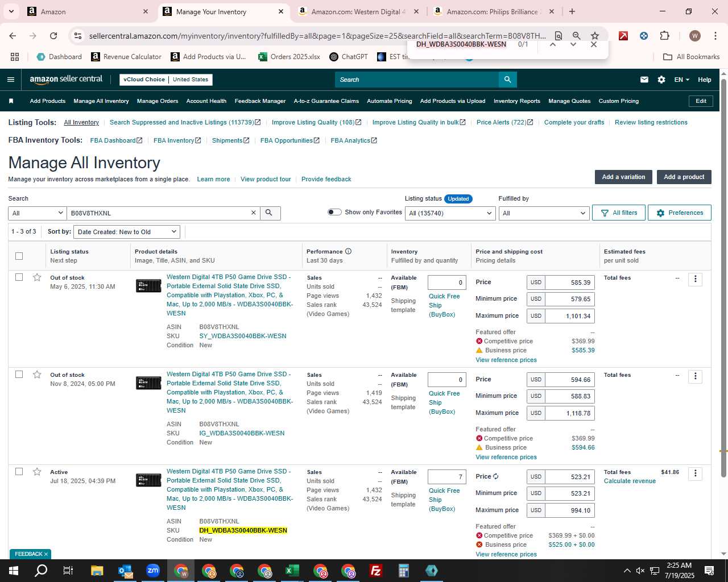Run inventory search with magnifier button
The width and height of the screenshot is (728, 582).
(270, 213)
